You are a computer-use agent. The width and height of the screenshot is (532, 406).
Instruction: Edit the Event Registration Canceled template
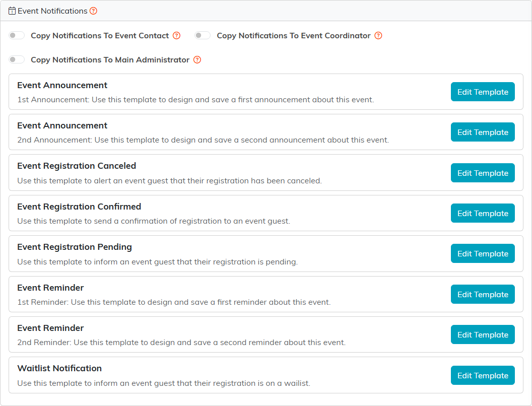point(483,173)
